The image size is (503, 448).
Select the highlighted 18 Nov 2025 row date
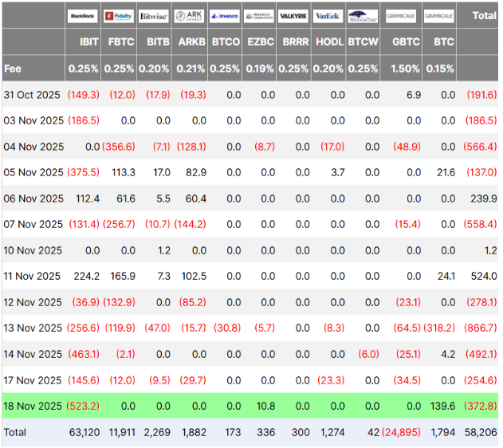tap(33, 406)
